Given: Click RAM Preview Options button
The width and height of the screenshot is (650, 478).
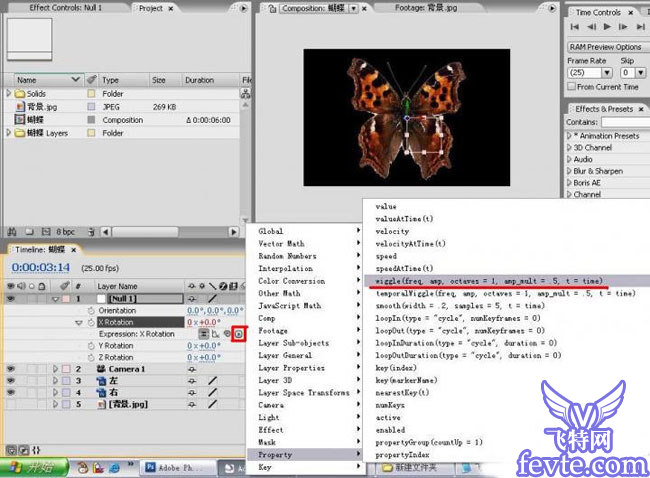Looking at the screenshot, I should [x=606, y=47].
